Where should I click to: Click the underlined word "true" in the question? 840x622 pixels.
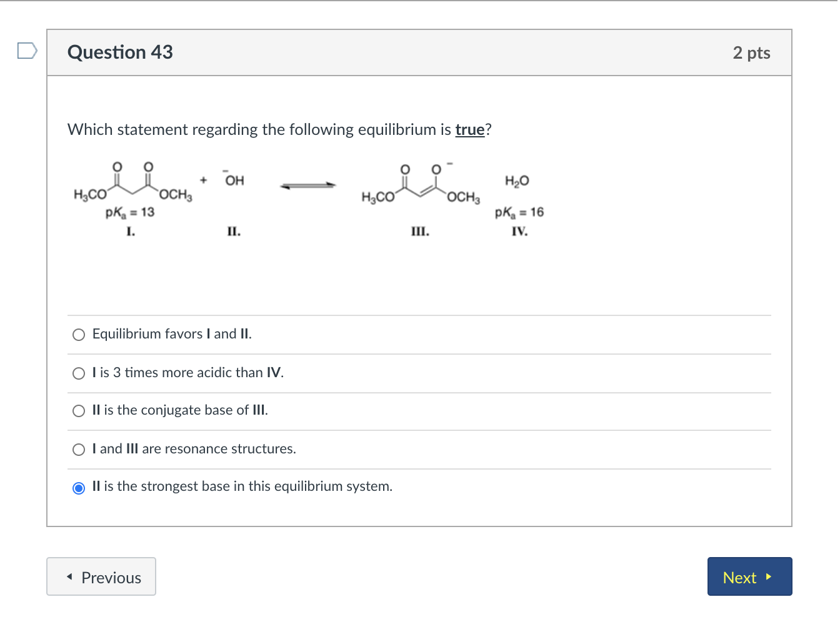470,130
